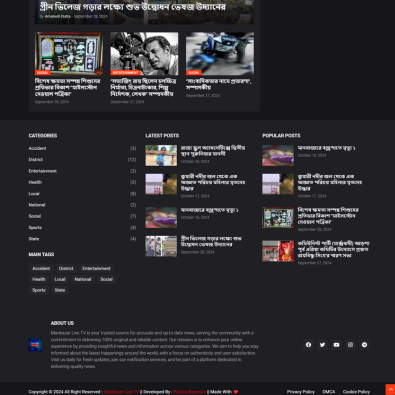Open the Instagram social icon
This screenshot has height=395, width=395.
coord(350,345)
